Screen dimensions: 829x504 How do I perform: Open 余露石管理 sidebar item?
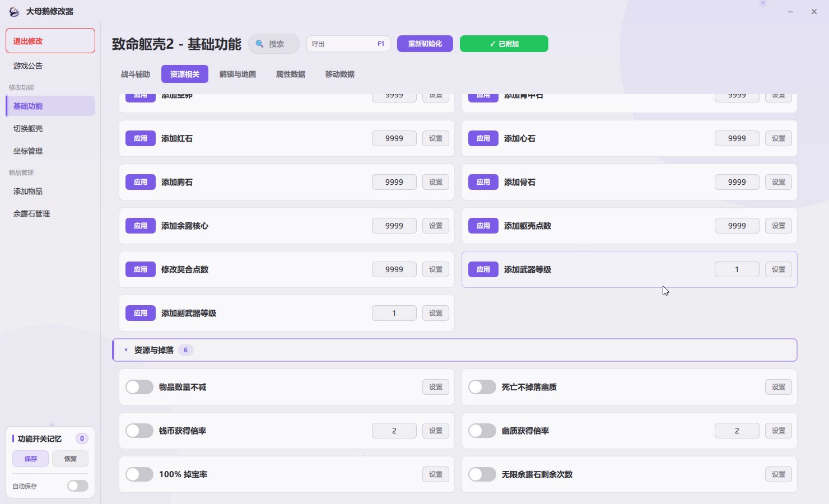point(50,213)
